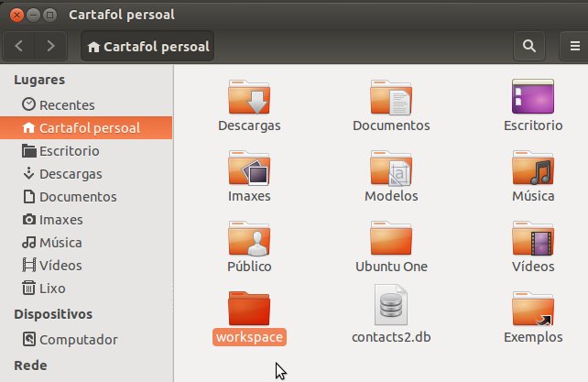Select the contacts2.db database file icon
Image resolution: width=588 pixels, height=382 pixels.
pyautogui.click(x=391, y=305)
